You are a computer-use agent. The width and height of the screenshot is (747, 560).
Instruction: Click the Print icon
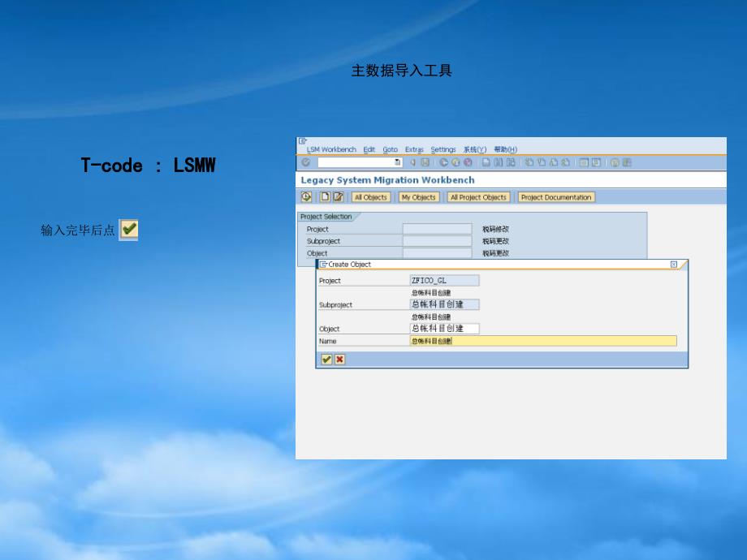pyautogui.click(x=486, y=162)
